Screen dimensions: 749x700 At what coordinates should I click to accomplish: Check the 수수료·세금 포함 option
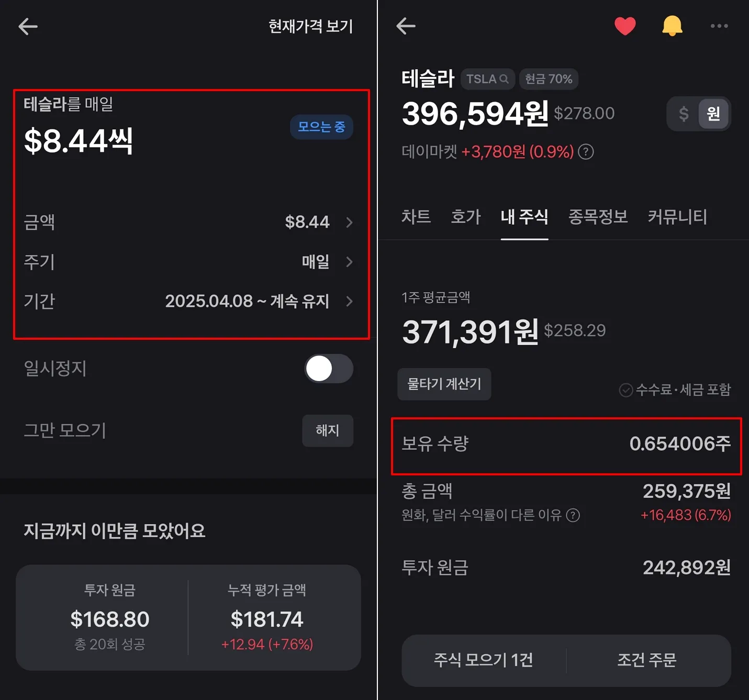click(x=675, y=390)
